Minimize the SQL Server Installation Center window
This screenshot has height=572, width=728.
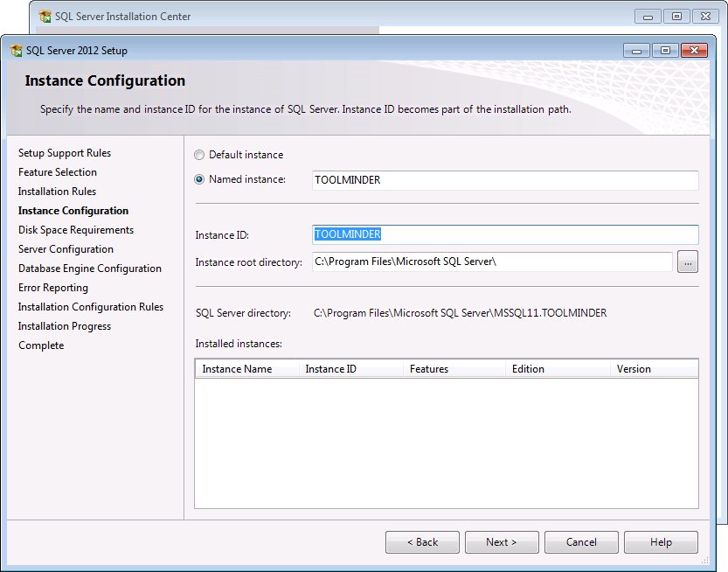coord(648,17)
